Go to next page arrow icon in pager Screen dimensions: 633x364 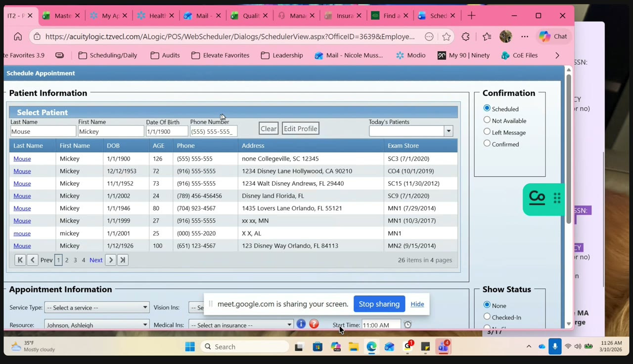(111, 260)
